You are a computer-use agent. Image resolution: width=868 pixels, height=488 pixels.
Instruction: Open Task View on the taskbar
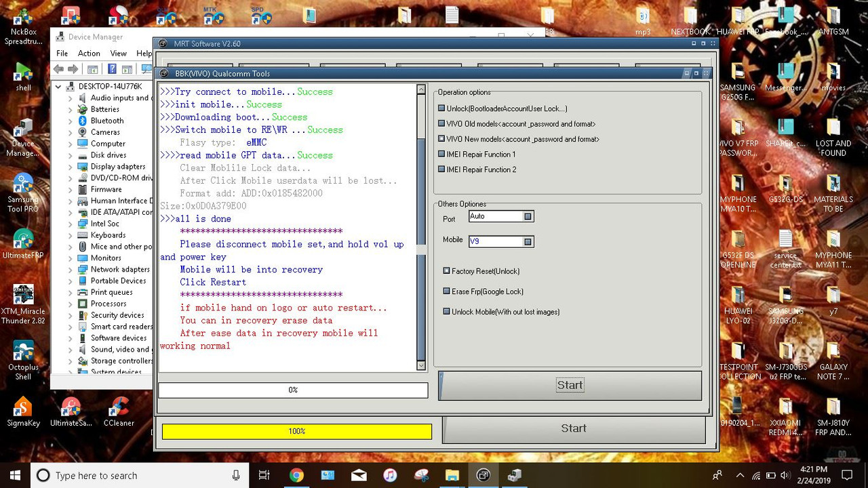click(x=264, y=475)
